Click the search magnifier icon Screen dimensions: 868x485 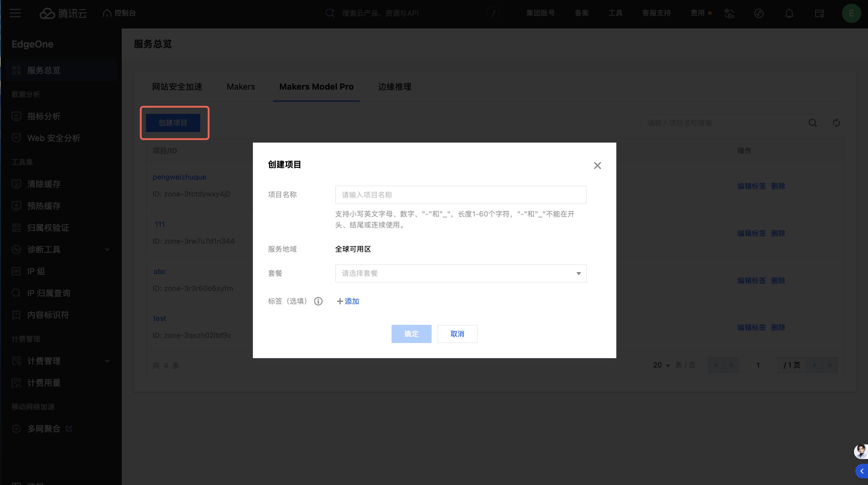[813, 123]
